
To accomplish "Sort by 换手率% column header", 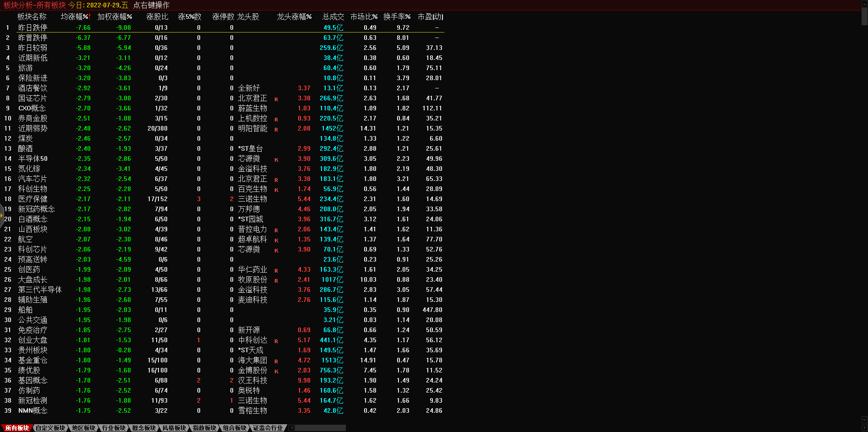I will (x=397, y=16).
